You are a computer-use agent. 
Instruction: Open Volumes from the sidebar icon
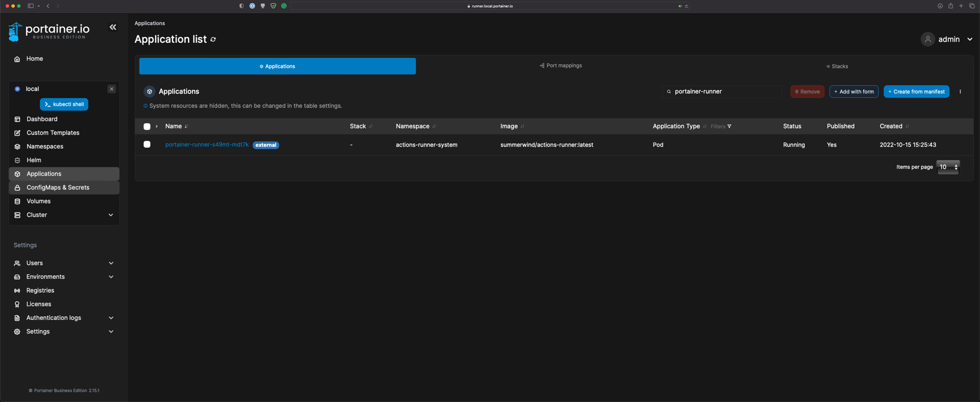17,201
